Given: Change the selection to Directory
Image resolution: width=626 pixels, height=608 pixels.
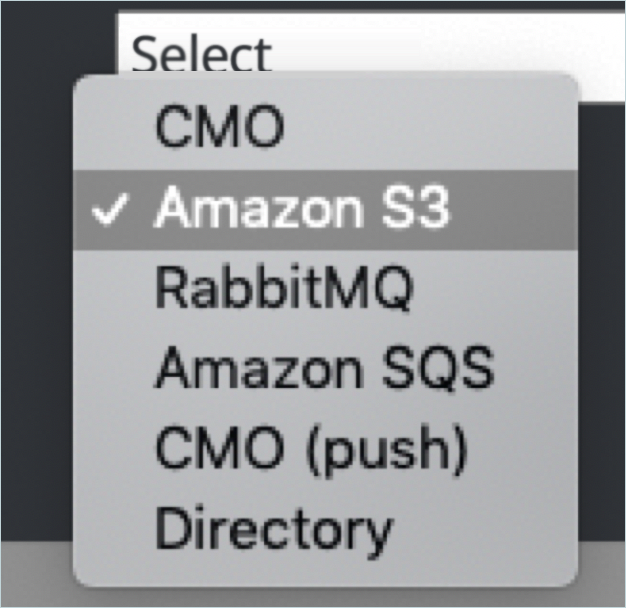Looking at the screenshot, I should (273, 530).
